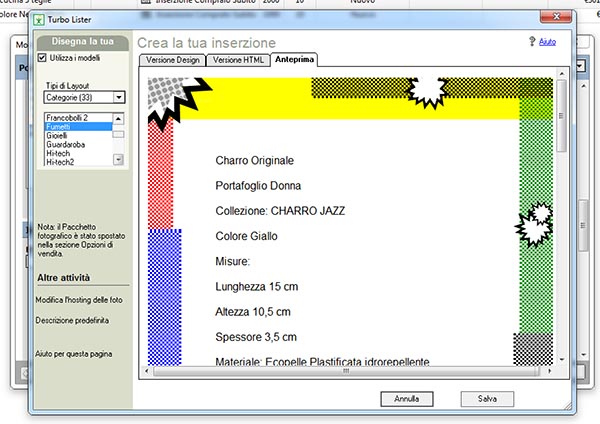Select Francobolli 2 in the layout list
This screenshot has width=600, height=424.
click(78, 117)
